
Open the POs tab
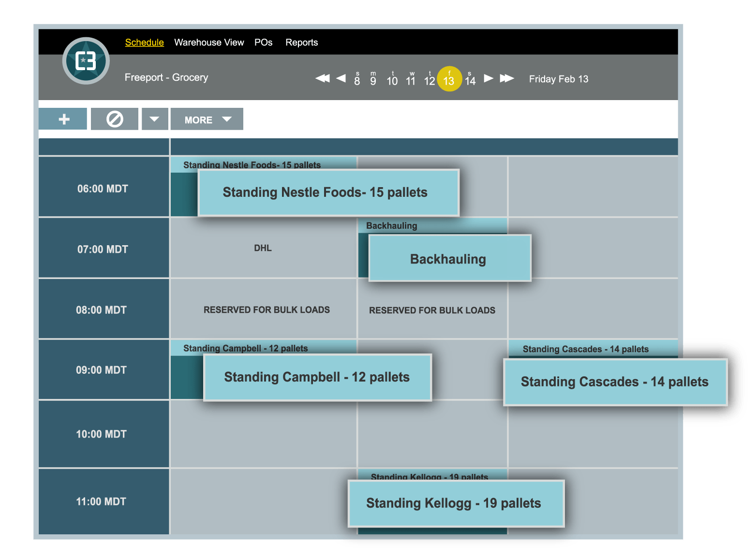tap(264, 43)
